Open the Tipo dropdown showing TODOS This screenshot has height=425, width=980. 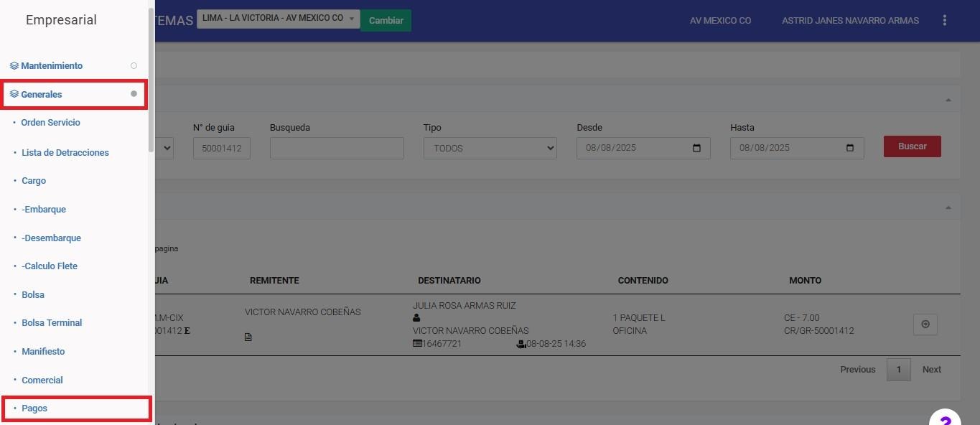coord(490,148)
